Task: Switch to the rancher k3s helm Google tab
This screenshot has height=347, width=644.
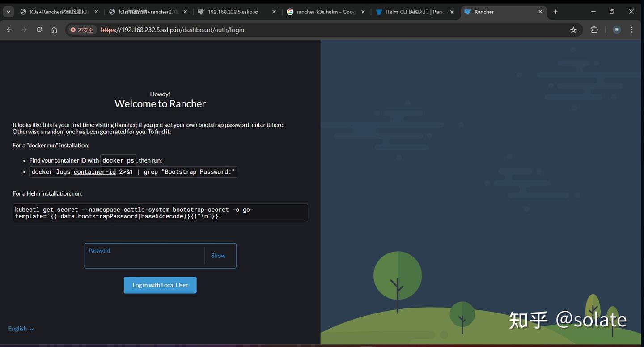Action: pos(326,12)
